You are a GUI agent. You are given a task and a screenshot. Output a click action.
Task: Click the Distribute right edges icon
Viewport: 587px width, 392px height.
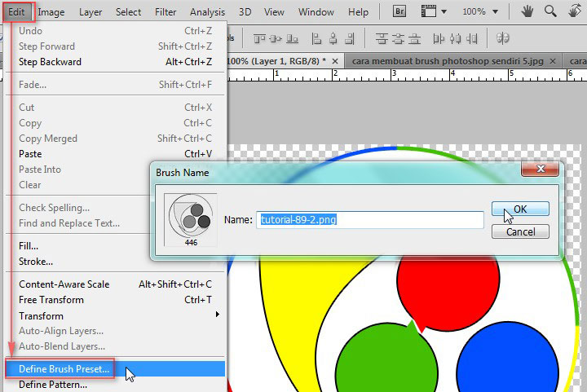click(472, 38)
